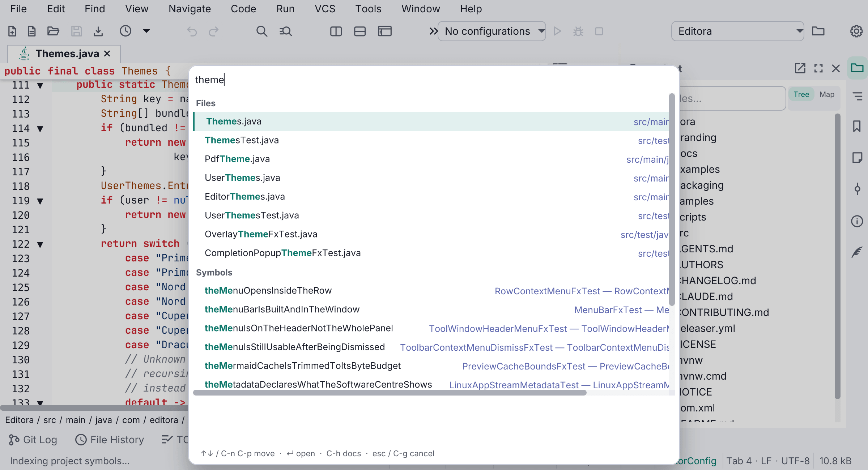Open the commit graph sidebar icon

857,189
